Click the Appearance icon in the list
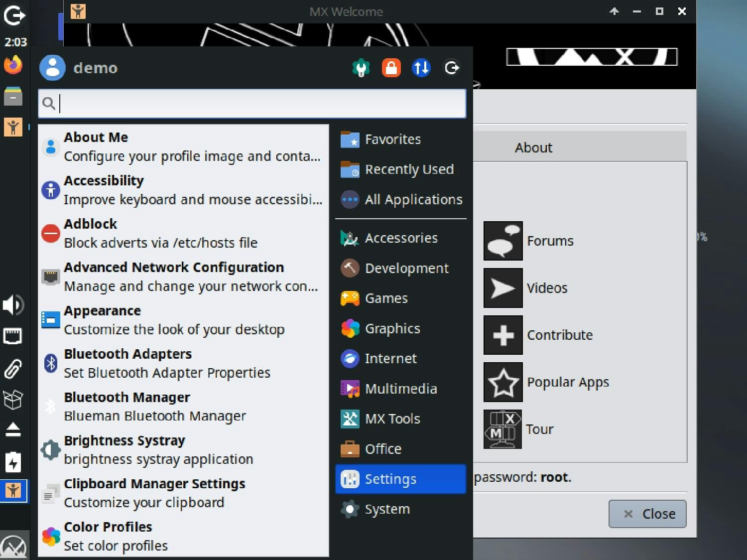Image resolution: width=747 pixels, height=560 pixels. point(51,320)
